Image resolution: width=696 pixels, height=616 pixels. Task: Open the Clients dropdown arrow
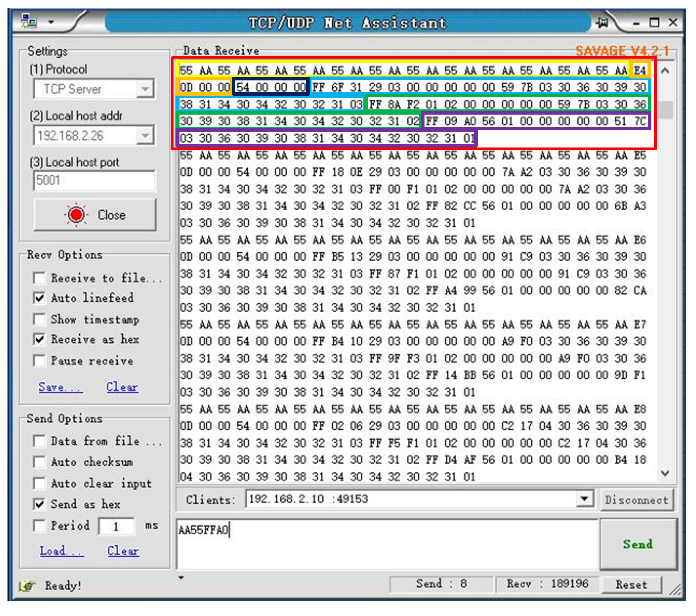(585, 499)
